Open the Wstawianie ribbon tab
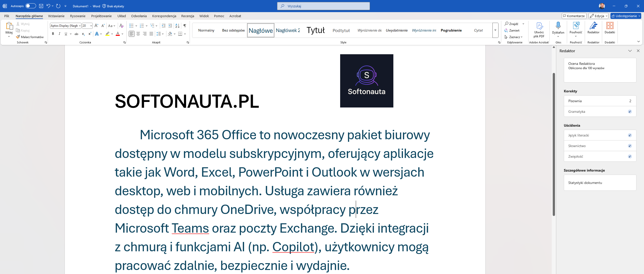 [56, 16]
